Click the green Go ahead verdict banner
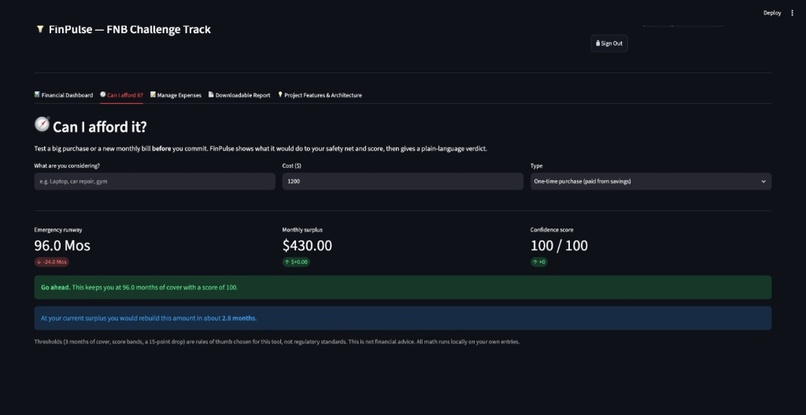Viewport: 806px width, 415px height. (x=402, y=287)
